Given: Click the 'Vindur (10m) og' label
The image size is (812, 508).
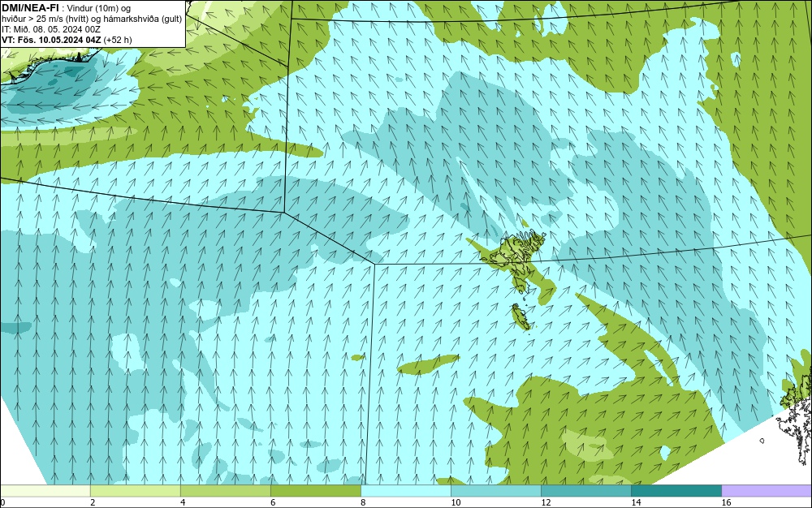Looking at the screenshot, I should tap(100, 8).
